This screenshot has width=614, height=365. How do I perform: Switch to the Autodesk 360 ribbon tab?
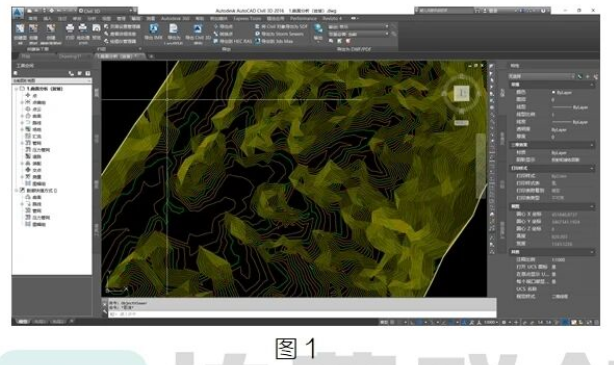pos(175,18)
